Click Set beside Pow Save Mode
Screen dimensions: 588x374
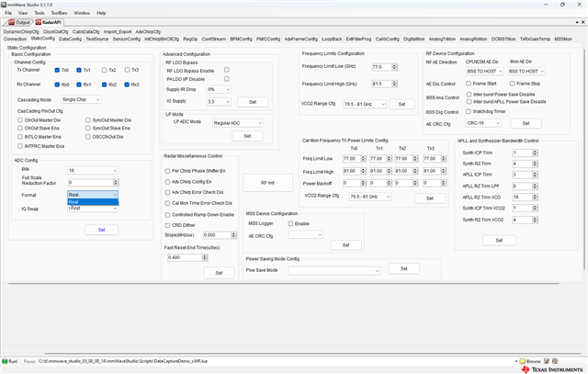pos(404,268)
